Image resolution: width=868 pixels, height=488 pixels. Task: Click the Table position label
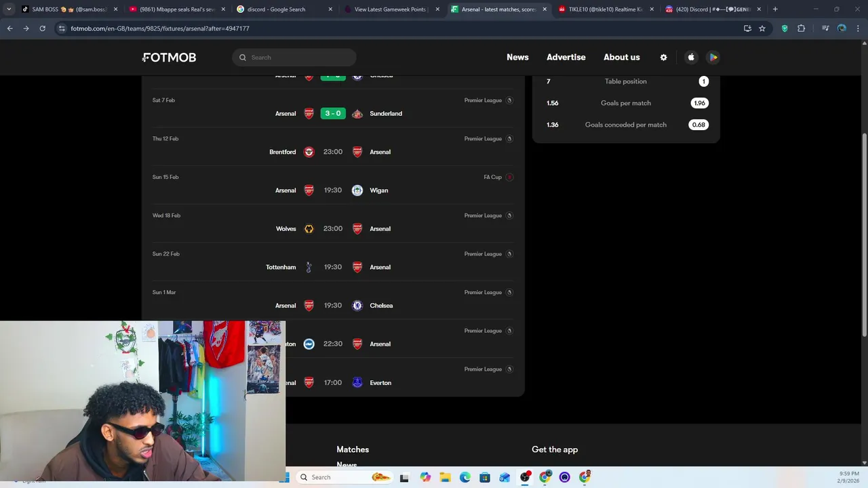coord(626,81)
